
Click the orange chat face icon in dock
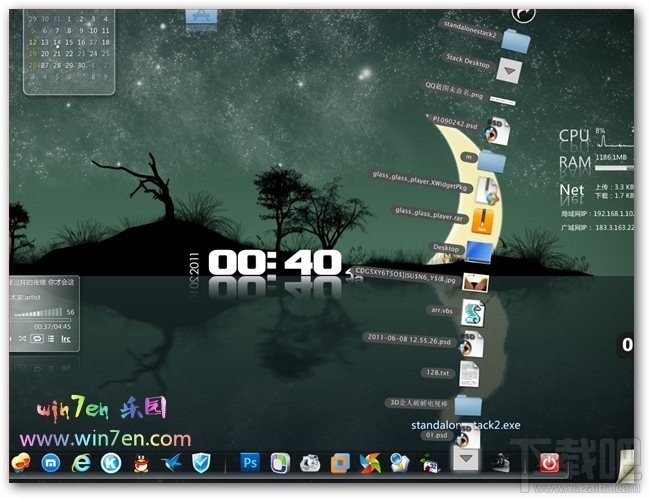tap(21, 462)
